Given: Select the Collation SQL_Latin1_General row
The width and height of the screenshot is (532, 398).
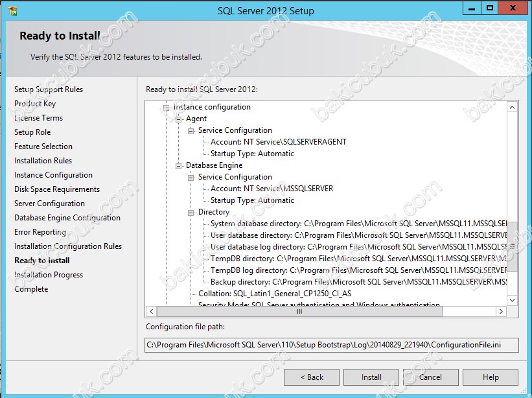Looking at the screenshot, I should (x=275, y=294).
